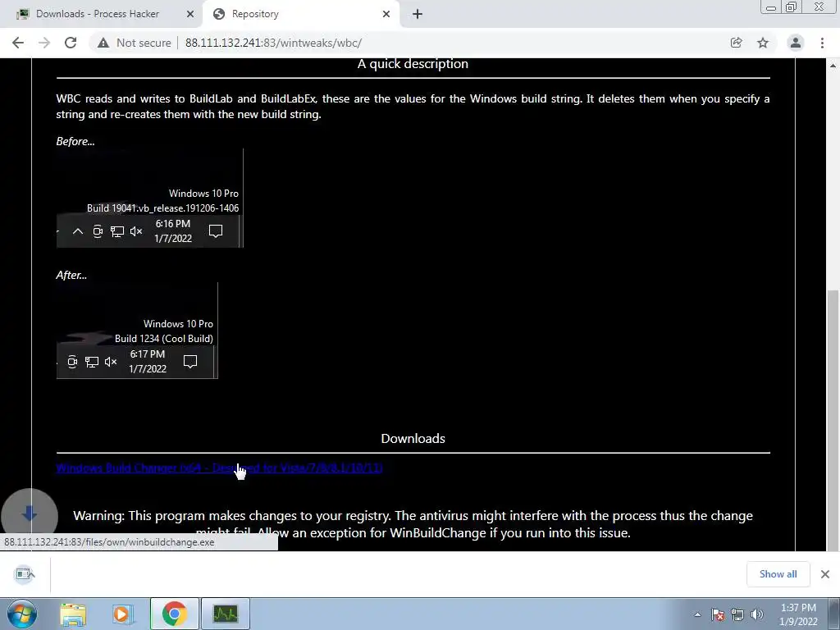Click the 'A quick description' heading
840x630 pixels.
pos(413,64)
